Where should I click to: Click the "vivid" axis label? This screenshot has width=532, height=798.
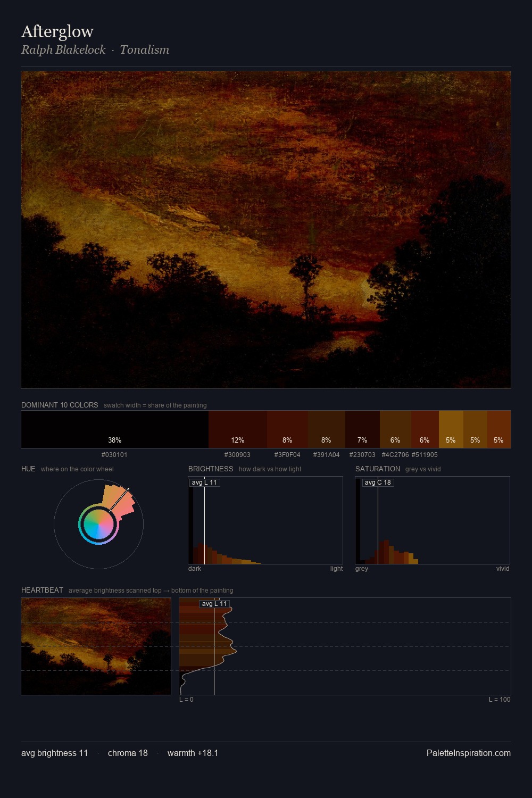pos(503,569)
